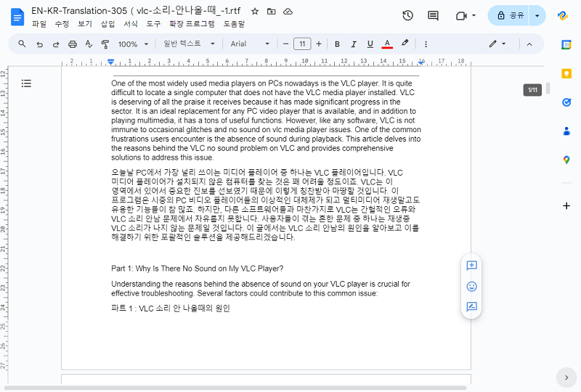
Task: Suggest edits from floating panel
Action: pyautogui.click(x=471, y=307)
